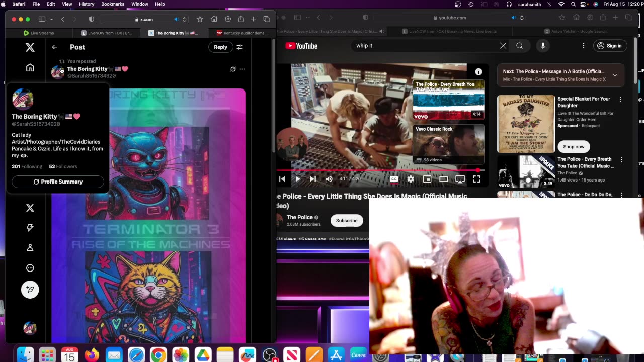This screenshot has width=644, height=362.
Task: Click the Reply button on post
Action: coord(220,47)
